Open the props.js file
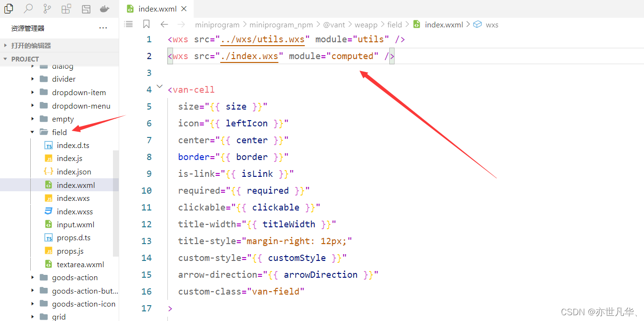The image size is (644, 321). coord(71,250)
